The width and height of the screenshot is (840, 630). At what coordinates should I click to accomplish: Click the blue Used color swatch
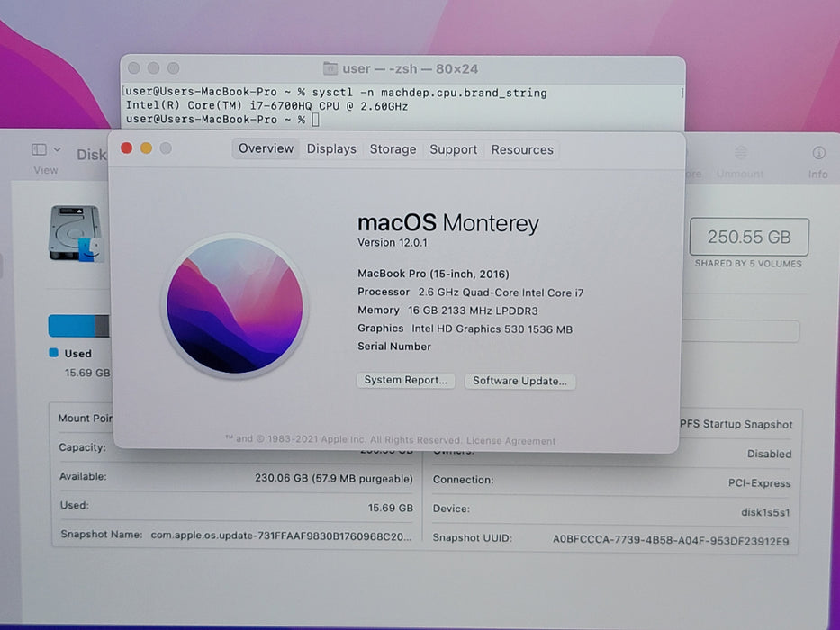pyautogui.click(x=54, y=353)
